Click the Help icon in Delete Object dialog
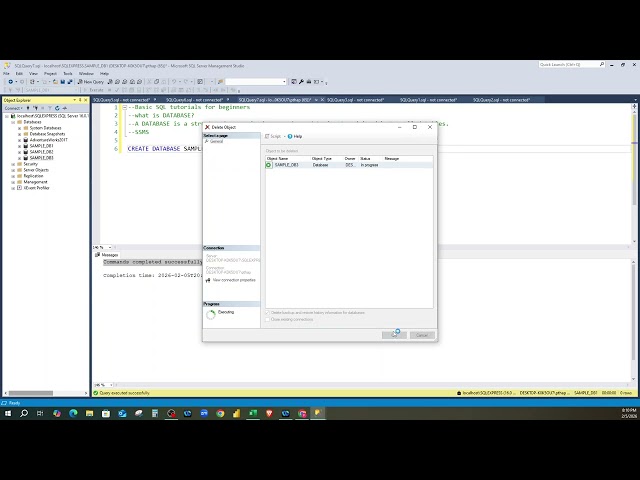The height and width of the screenshot is (480, 640). click(x=290, y=136)
